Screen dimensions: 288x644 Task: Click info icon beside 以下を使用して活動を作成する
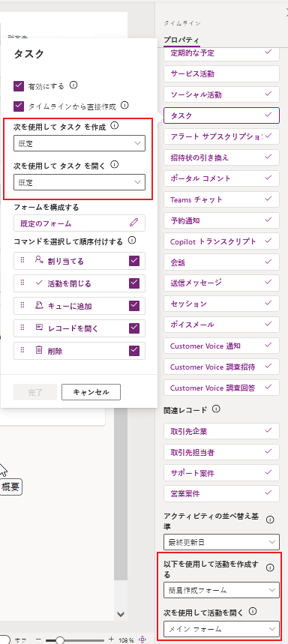[x=270, y=568]
